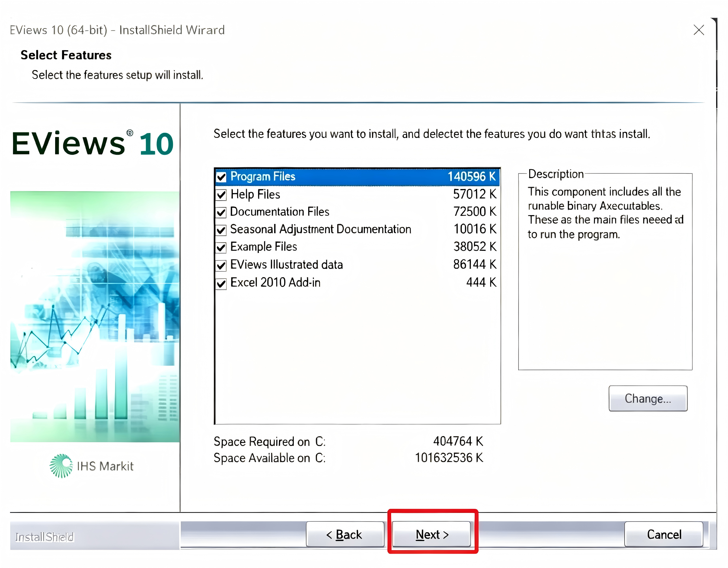Click the EViews chart artwork image
This screenshot has height=568, width=728.
pos(95,316)
